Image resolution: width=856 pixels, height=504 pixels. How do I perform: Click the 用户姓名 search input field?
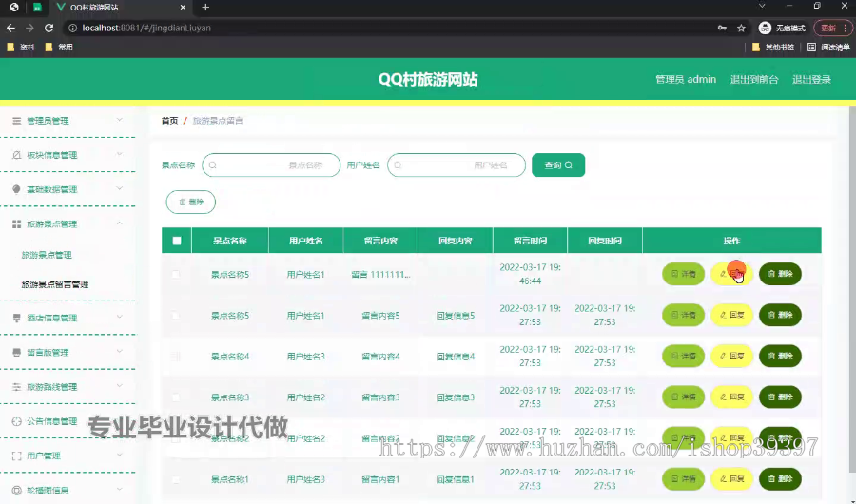click(x=457, y=165)
